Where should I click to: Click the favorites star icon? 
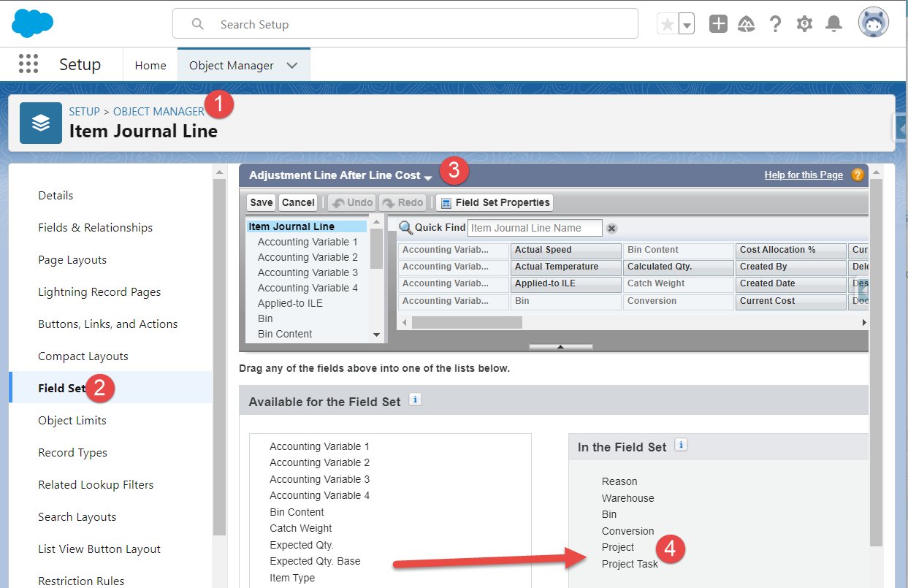pos(667,24)
